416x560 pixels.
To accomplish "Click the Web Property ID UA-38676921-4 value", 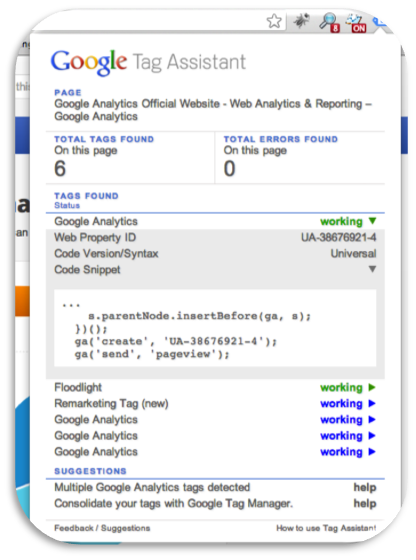I will point(339,238).
